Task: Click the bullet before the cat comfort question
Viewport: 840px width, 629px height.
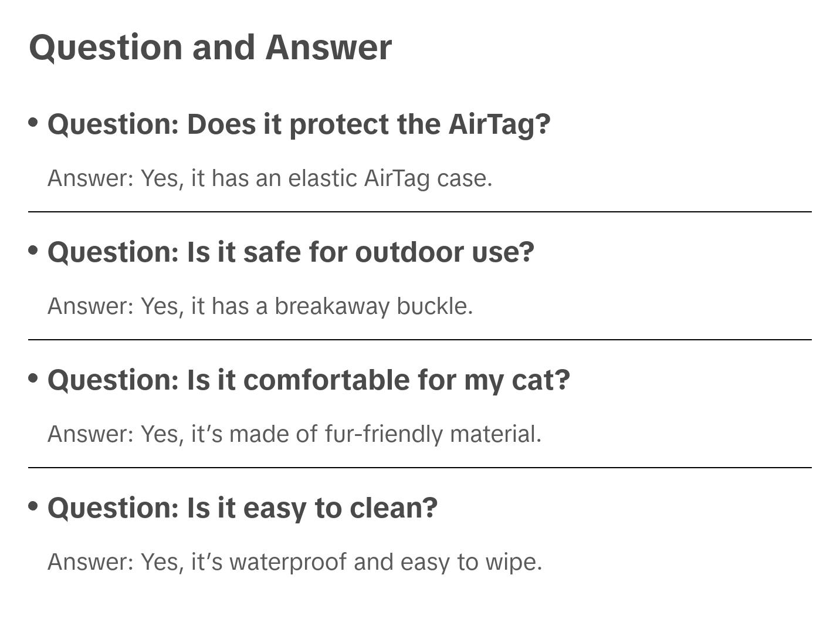Action: point(33,378)
